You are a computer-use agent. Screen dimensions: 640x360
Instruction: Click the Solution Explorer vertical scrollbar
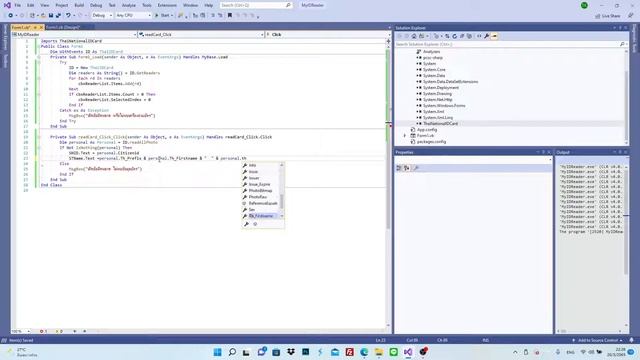626,96
